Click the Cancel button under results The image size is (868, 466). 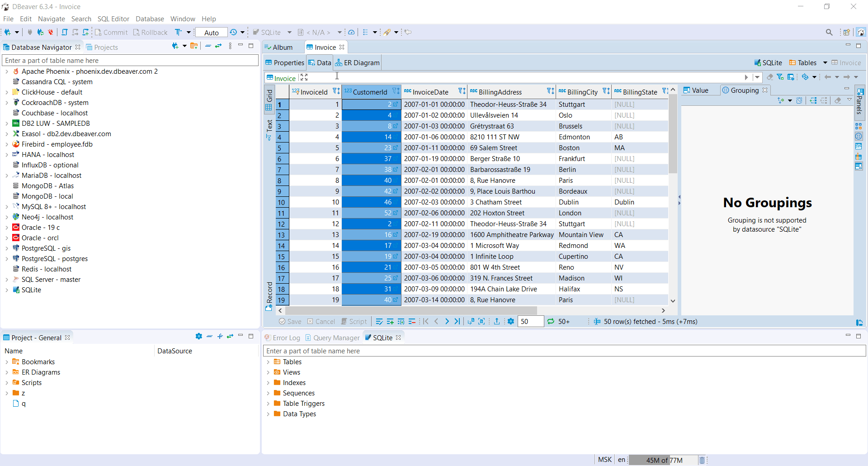(321, 321)
